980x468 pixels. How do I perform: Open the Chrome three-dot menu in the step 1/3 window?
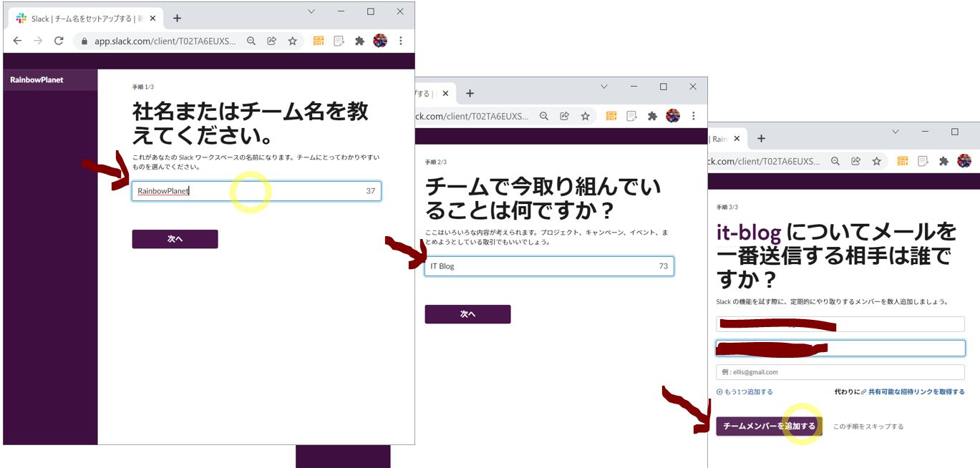(x=401, y=42)
